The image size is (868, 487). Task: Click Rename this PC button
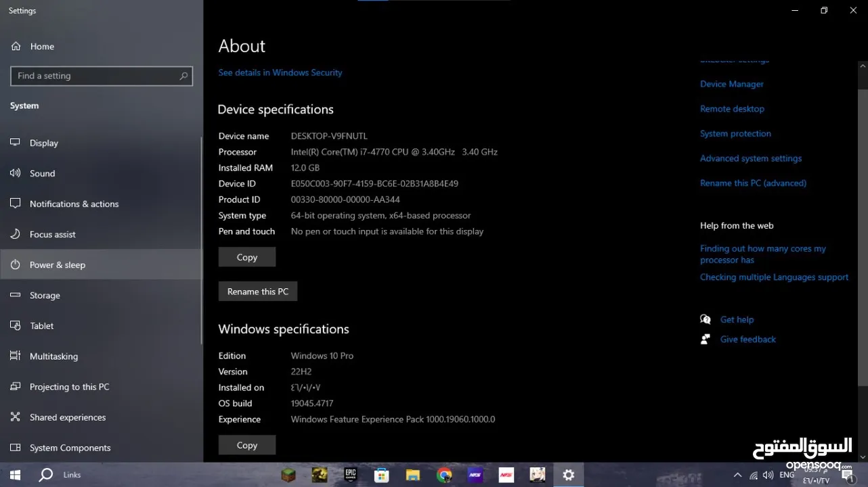(x=257, y=292)
